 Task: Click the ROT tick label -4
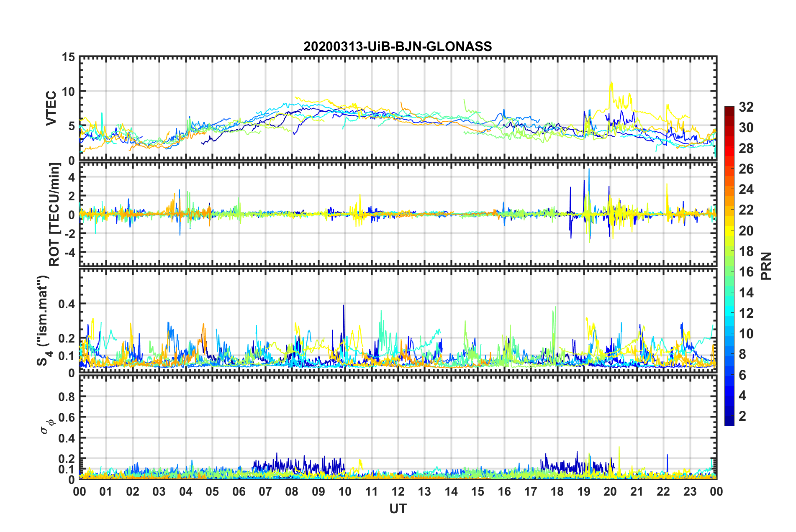69,253
